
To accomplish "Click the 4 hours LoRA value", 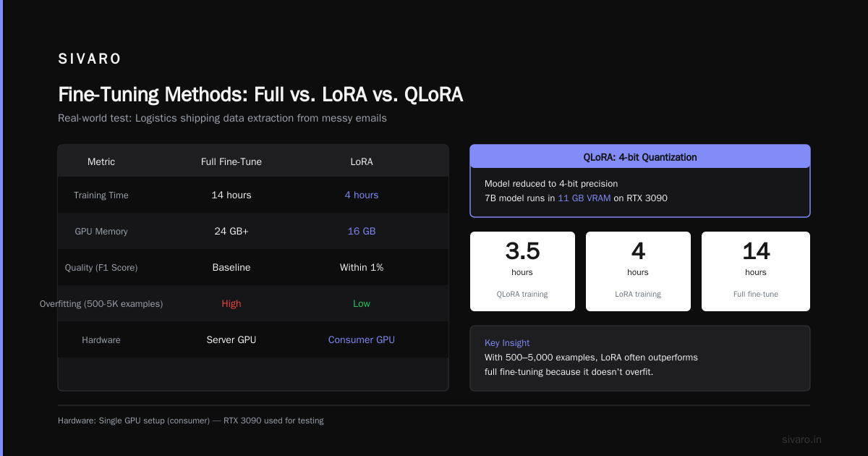I will pyautogui.click(x=362, y=195).
